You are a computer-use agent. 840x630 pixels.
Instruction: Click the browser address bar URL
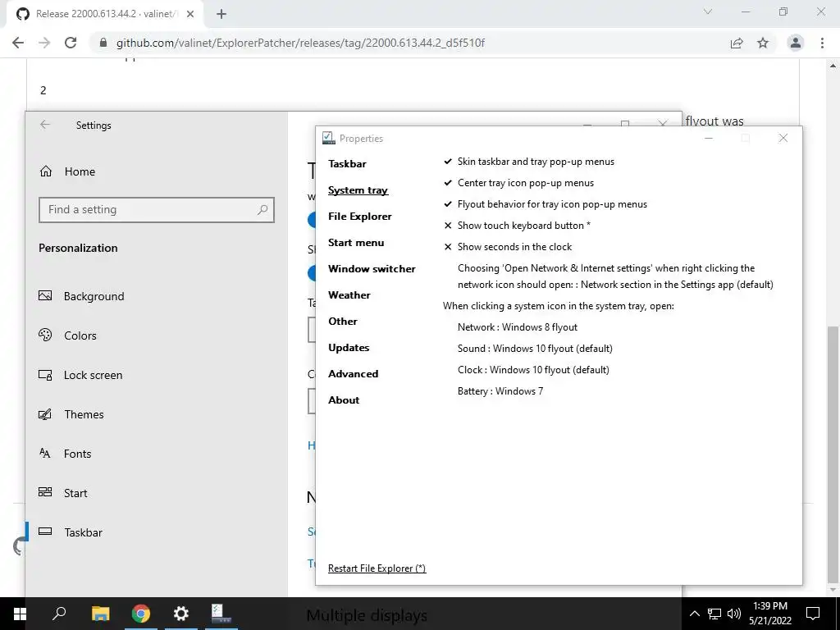[300, 43]
